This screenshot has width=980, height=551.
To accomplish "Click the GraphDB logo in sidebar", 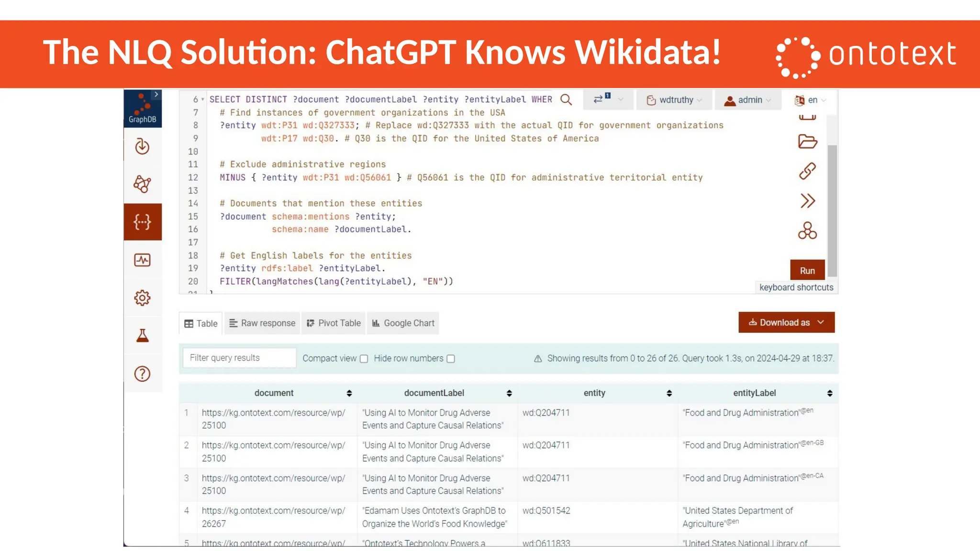I will click(x=142, y=109).
